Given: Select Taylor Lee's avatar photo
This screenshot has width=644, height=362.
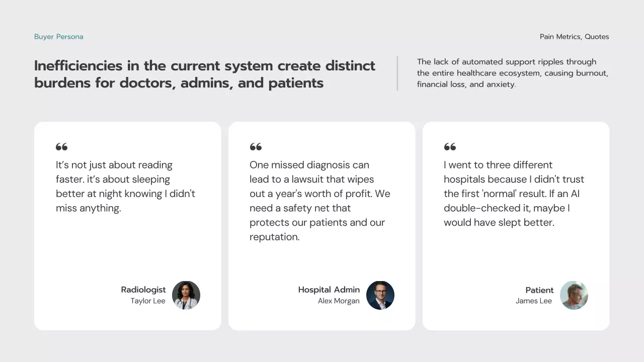Looking at the screenshot, I should (x=186, y=295).
